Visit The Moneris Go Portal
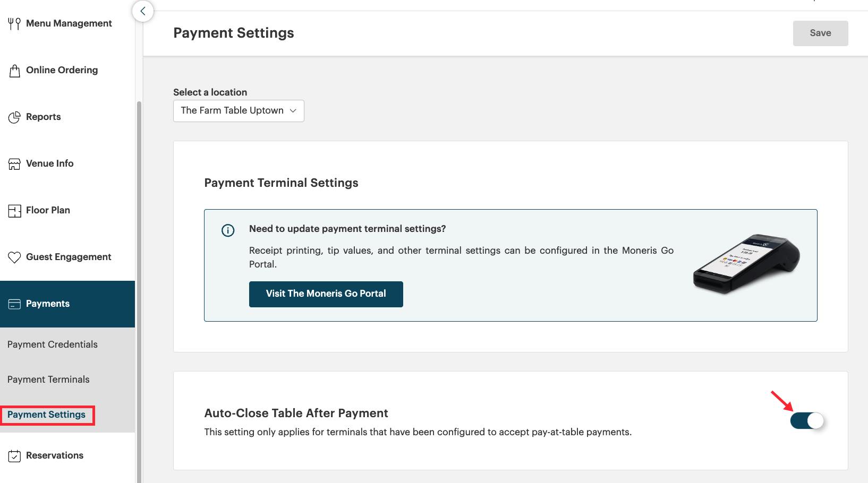This screenshot has height=483, width=868. pyautogui.click(x=326, y=294)
